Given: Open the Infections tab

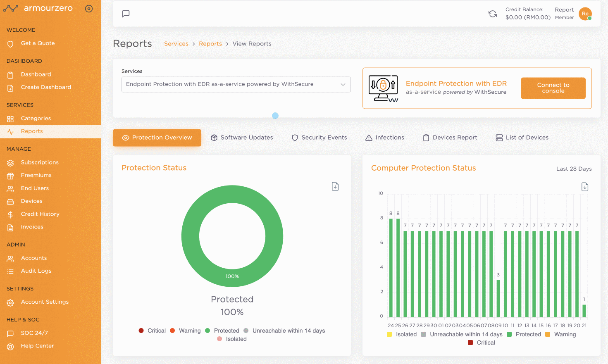Looking at the screenshot, I should [x=385, y=138].
